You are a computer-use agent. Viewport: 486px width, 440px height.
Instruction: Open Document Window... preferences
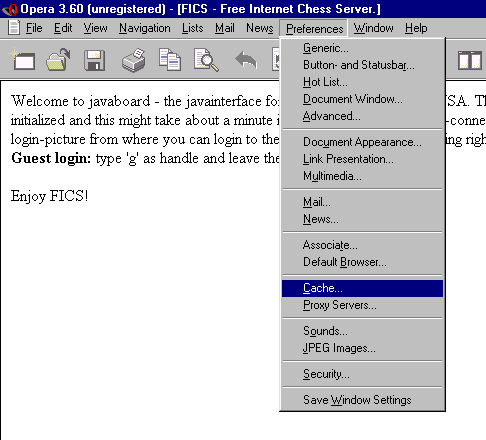pyautogui.click(x=362, y=99)
